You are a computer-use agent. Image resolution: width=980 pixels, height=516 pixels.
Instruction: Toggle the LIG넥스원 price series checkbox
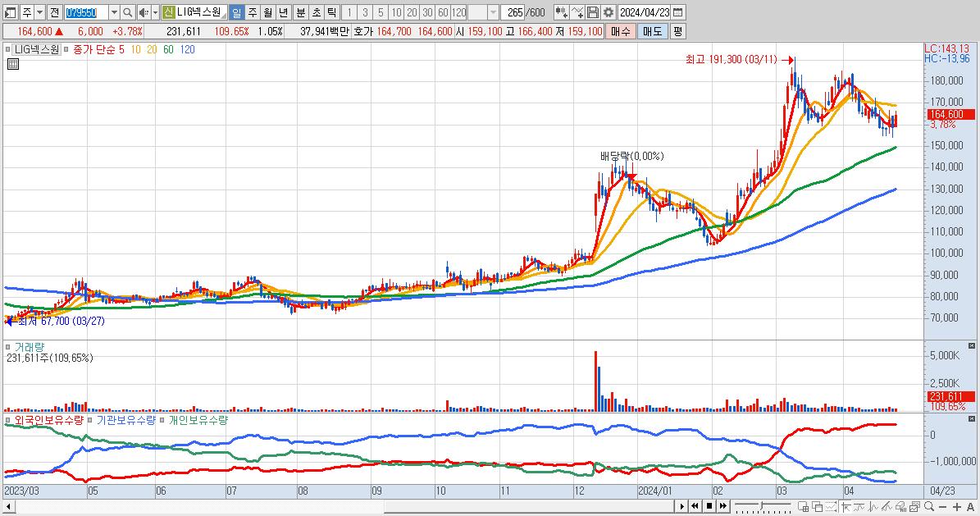pos(7,49)
